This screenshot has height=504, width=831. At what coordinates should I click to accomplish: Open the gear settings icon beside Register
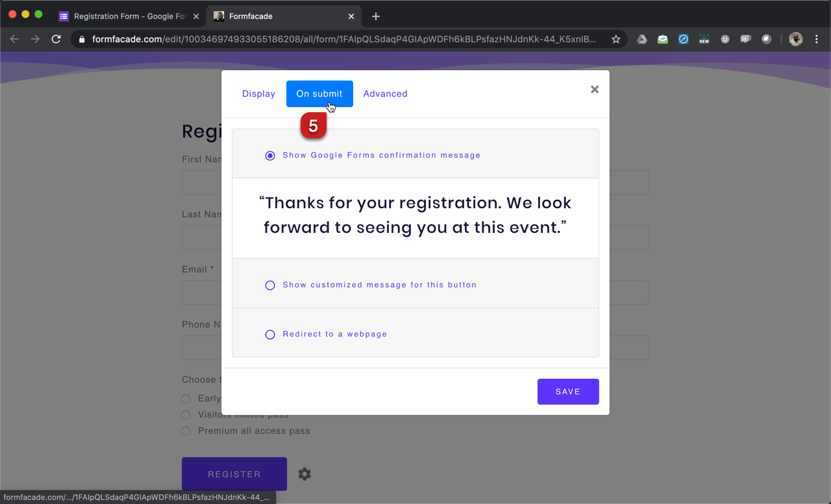pos(304,474)
